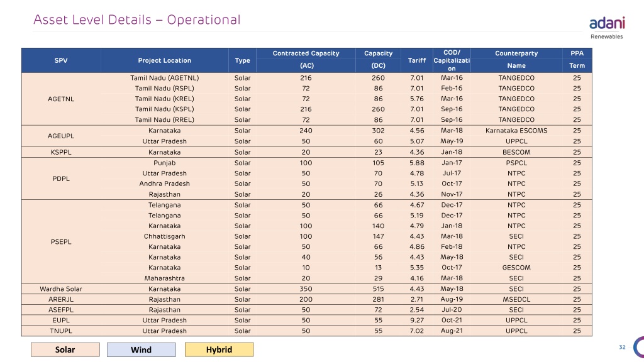Select the Solar legend swatch
This screenshot has height=362, width=644.
[x=65, y=349]
